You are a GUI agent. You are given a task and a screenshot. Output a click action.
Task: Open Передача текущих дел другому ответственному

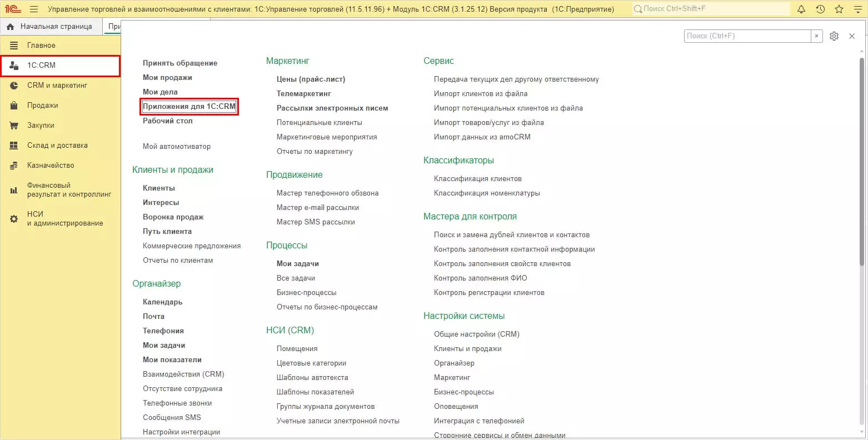pyautogui.click(x=516, y=79)
